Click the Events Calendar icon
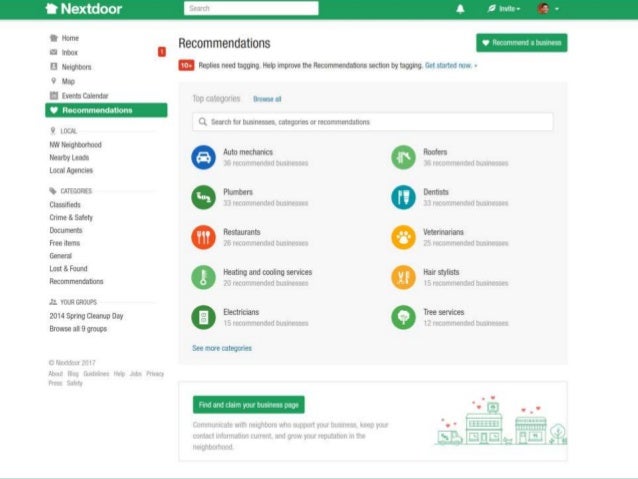Viewport: 638px width, 479px height. [x=54, y=96]
